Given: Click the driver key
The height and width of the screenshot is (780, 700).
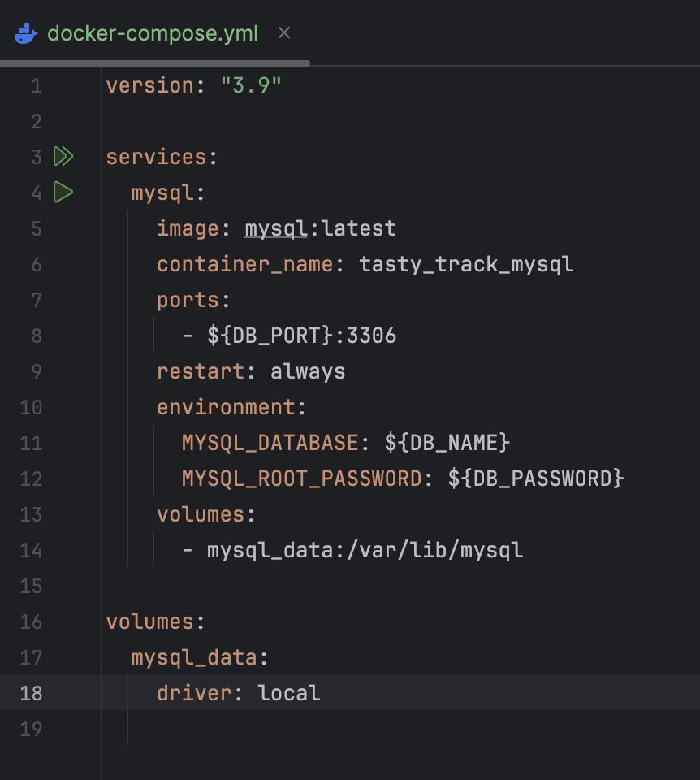Looking at the screenshot, I should (x=194, y=693).
